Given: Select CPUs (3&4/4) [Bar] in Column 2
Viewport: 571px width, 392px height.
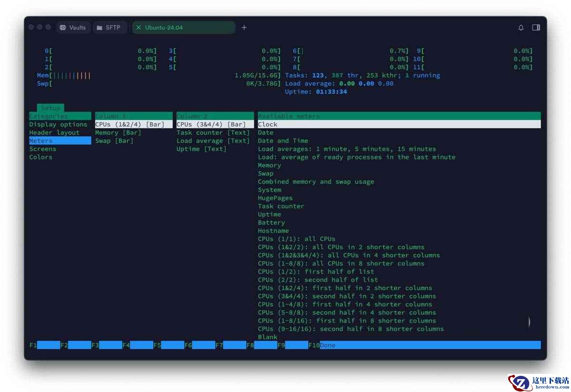Looking at the screenshot, I should (x=215, y=125).
